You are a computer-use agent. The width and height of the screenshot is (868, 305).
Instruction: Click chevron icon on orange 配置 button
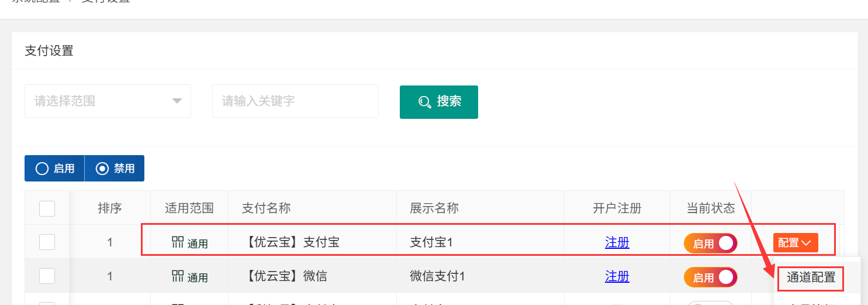807,242
